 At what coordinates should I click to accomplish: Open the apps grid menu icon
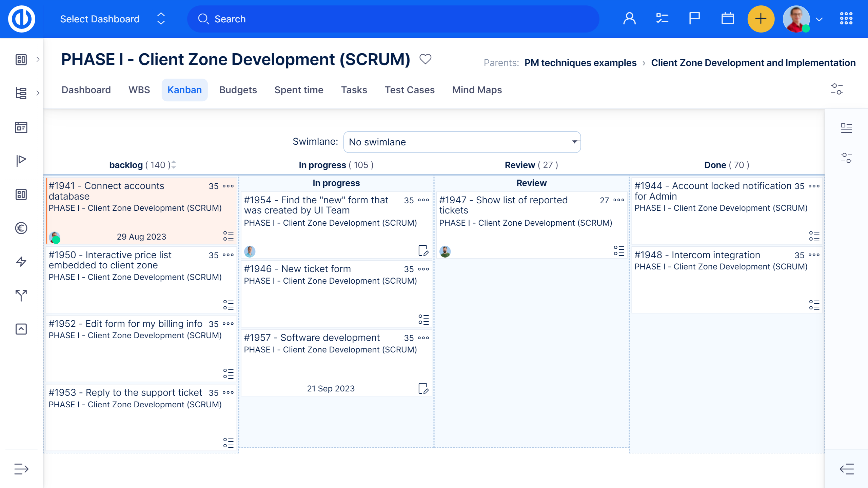(x=846, y=19)
